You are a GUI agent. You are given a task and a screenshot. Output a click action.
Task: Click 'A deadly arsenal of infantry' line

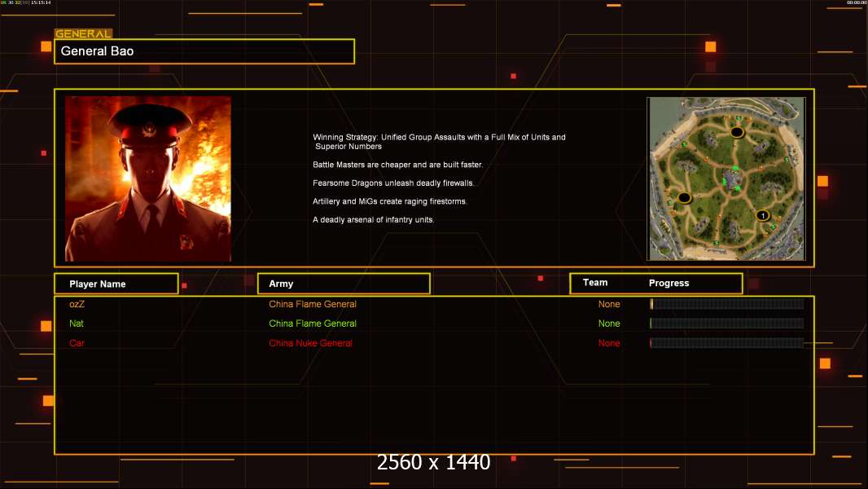click(x=373, y=219)
